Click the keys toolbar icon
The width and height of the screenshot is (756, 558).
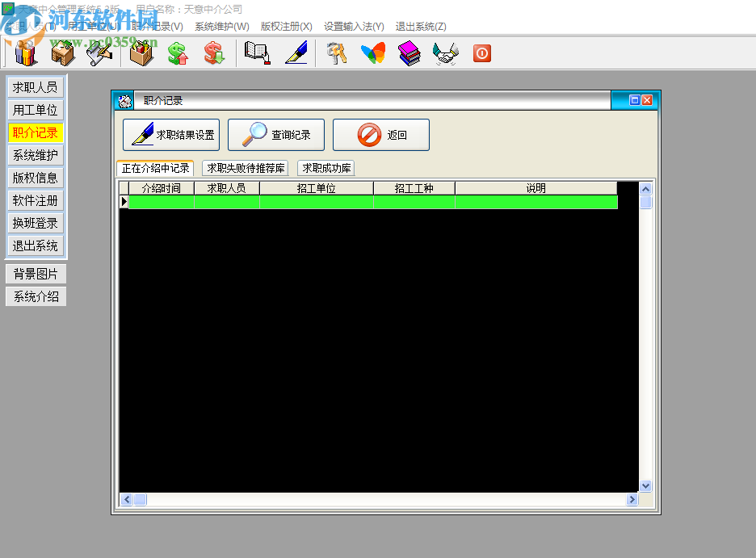337,53
